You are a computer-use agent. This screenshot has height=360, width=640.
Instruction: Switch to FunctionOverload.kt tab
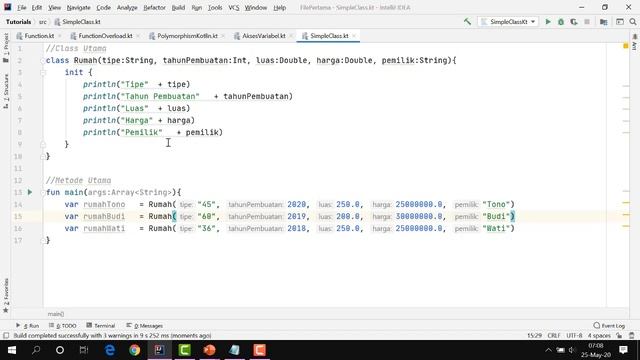tap(105, 36)
